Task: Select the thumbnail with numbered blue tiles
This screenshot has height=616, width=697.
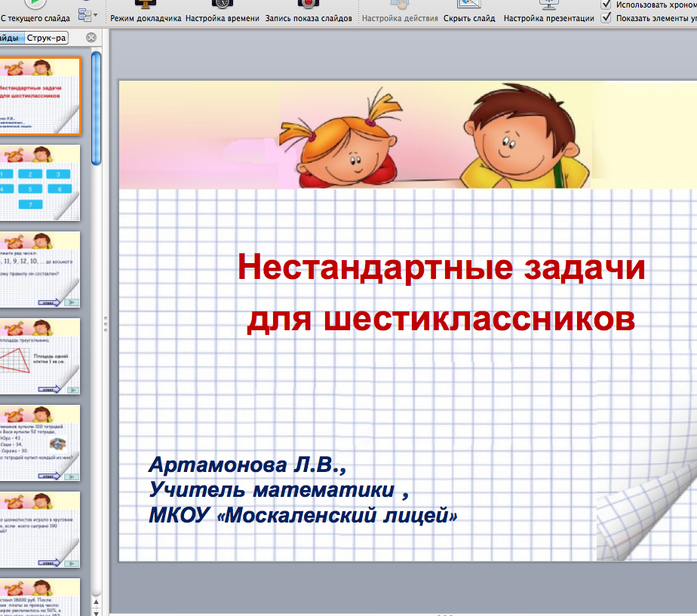Action: 40,182
